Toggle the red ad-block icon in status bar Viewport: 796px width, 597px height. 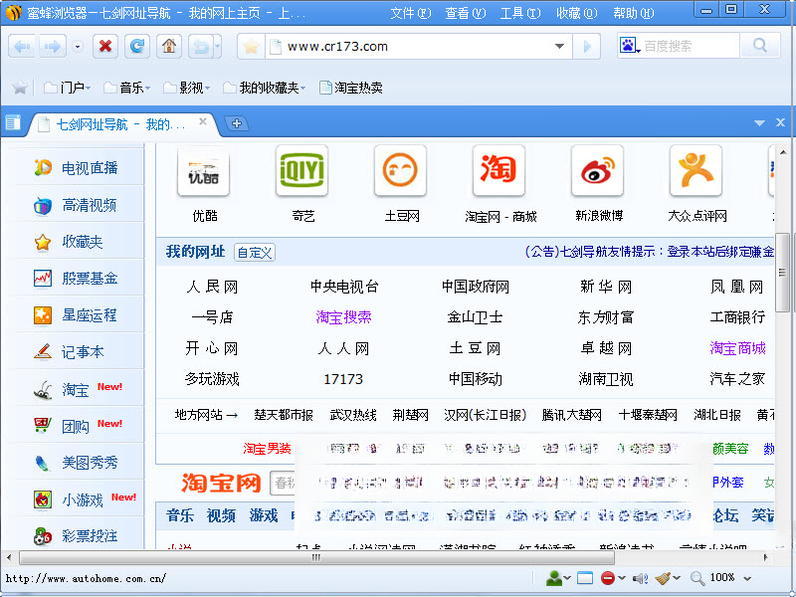click(608, 578)
